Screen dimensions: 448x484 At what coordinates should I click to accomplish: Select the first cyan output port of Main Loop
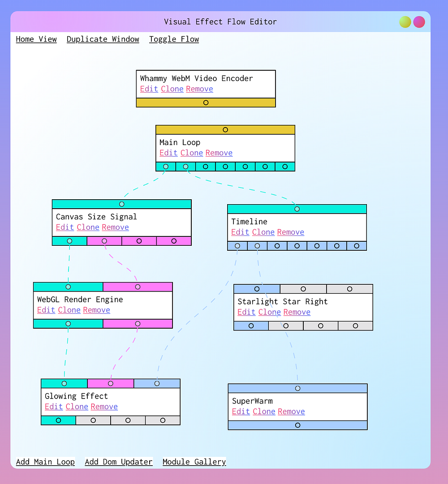point(165,166)
